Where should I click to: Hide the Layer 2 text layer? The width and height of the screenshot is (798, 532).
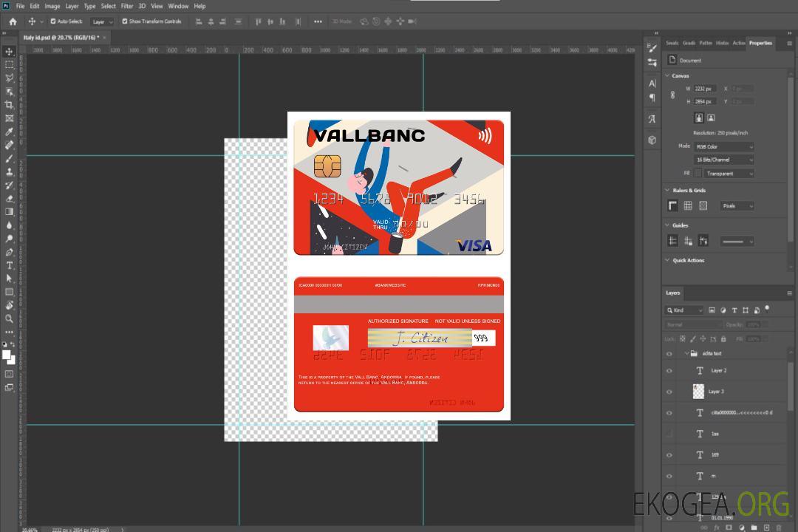point(669,371)
